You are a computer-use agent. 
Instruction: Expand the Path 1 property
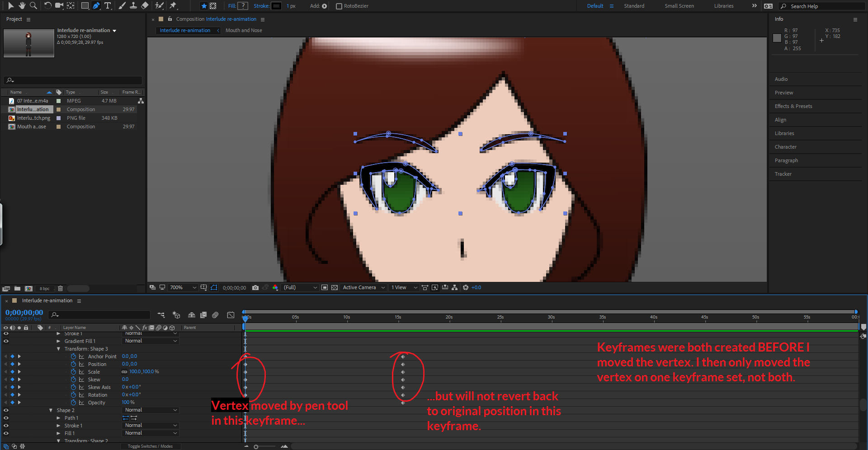pyautogui.click(x=58, y=418)
